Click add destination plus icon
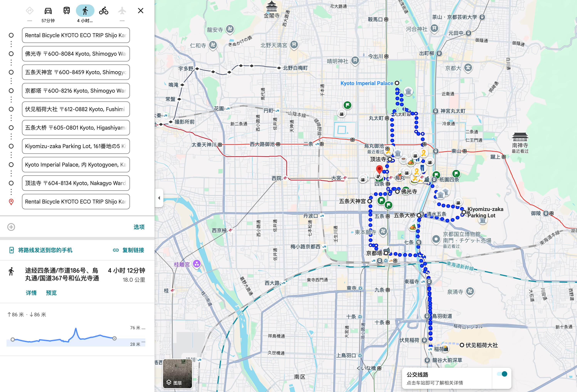Image resolution: width=577 pixels, height=392 pixels. click(x=11, y=227)
